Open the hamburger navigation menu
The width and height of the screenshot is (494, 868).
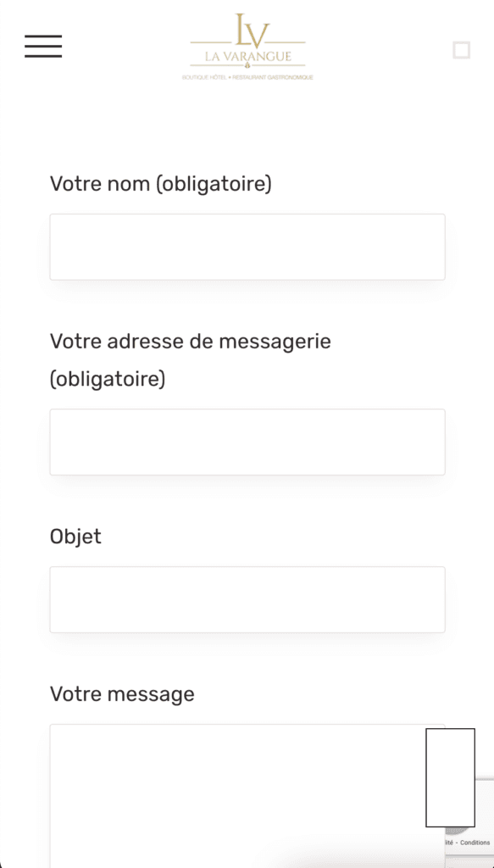coord(43,46)
